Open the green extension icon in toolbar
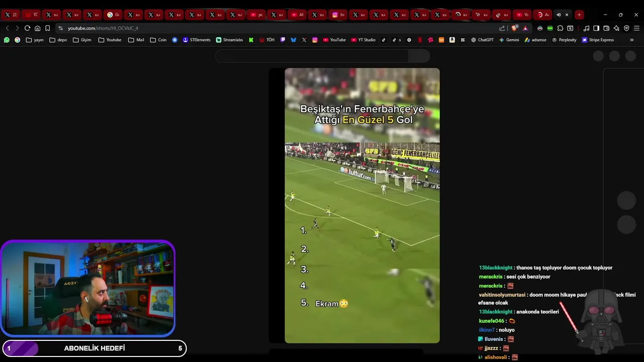The image size is (644, 362). [x=550, y=28]
